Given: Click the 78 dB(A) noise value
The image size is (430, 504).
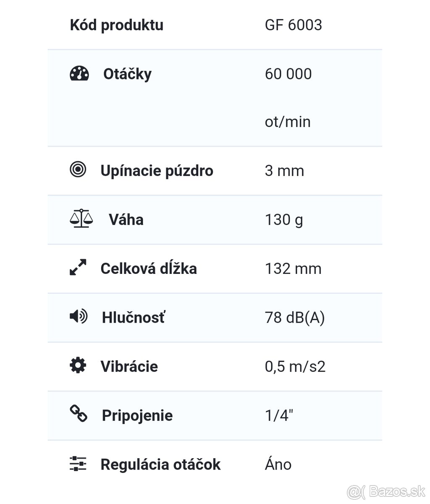Looking at the screenshot, I should click(295, 318).
